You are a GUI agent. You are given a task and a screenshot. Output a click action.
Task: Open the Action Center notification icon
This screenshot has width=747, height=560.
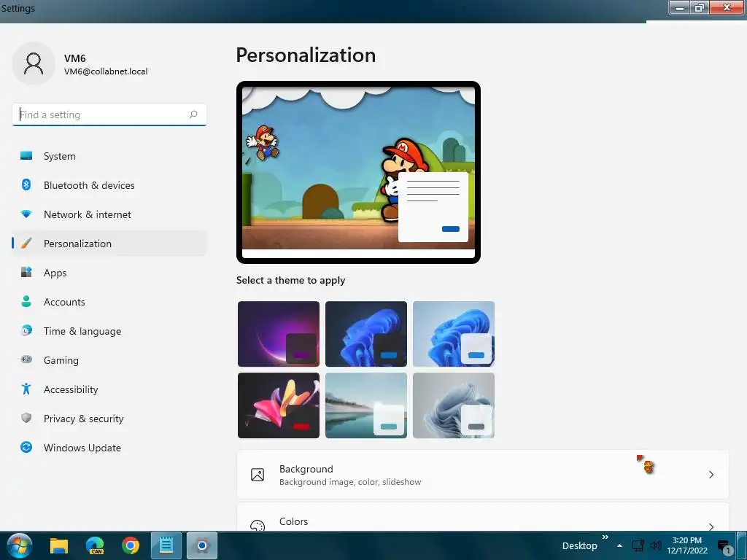(x=724, y=547)
